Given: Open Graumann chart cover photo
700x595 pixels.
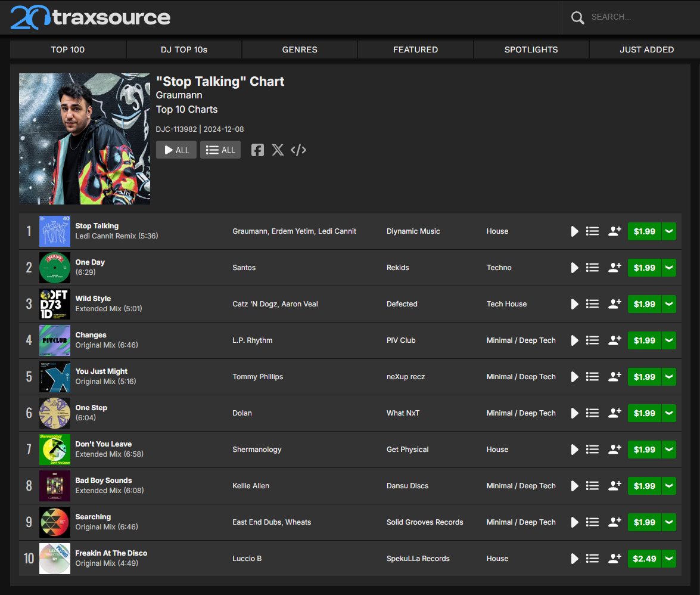Looking at the screenshot, I should 85,139.
